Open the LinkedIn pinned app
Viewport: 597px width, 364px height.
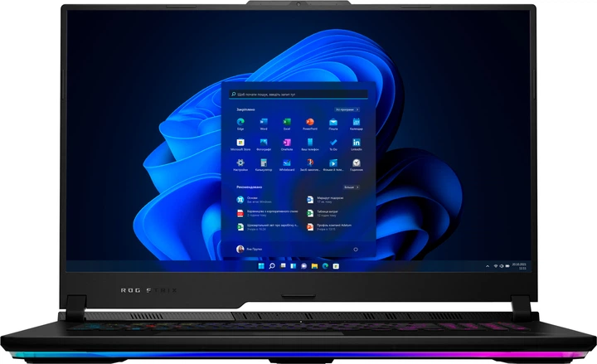pos(357,143)
